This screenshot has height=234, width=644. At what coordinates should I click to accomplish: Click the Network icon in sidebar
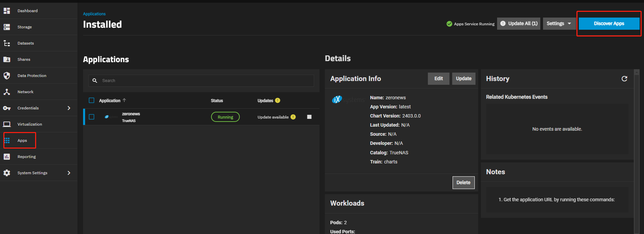[x=7, y=92]
